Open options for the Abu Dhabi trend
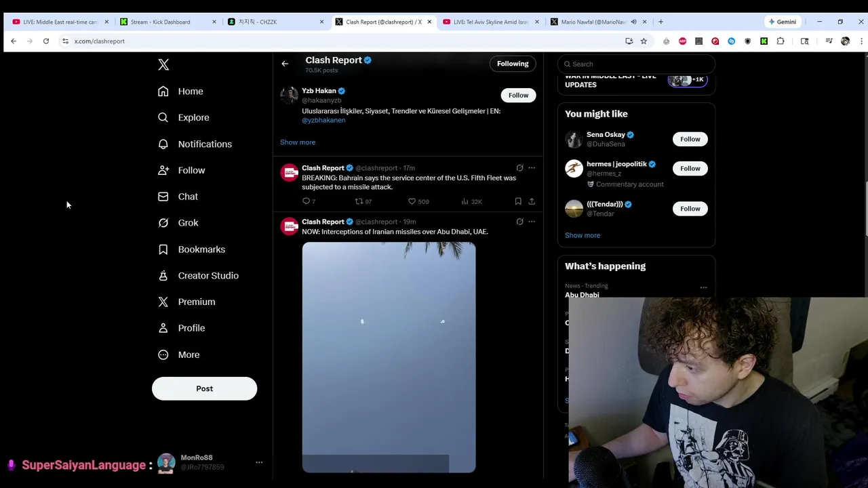 [703, 287]
